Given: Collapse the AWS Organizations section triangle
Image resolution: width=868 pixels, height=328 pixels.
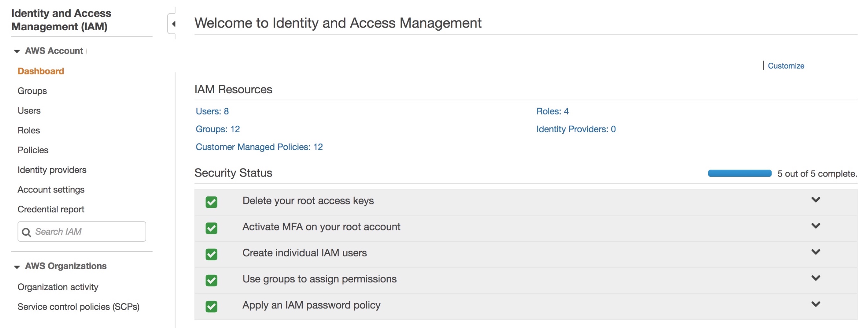Looking at the screenshot, I should pos(17,267).
